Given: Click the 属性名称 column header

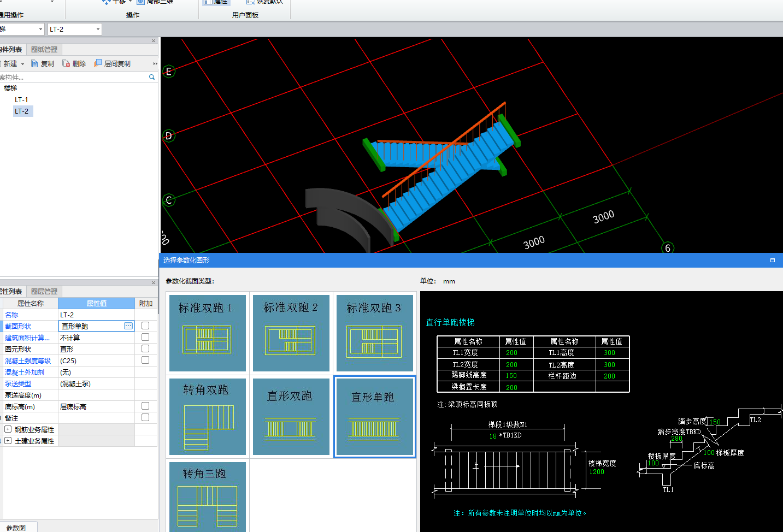Looking at the screenshot, I should 31,303.
